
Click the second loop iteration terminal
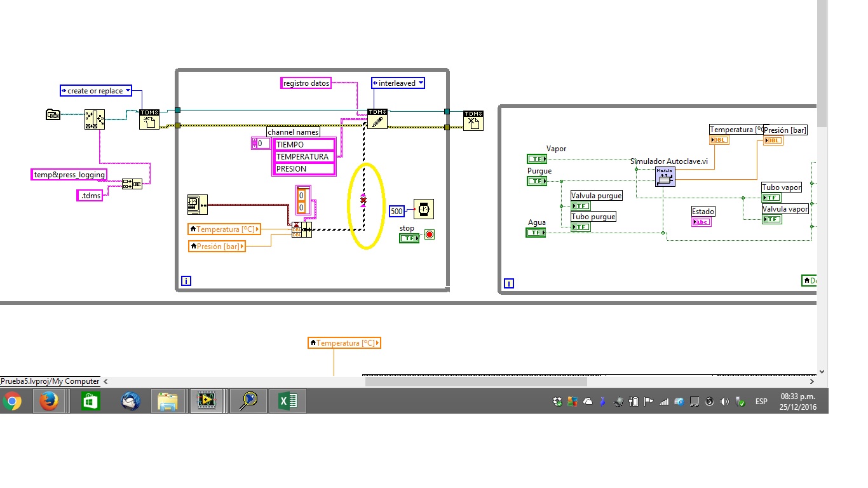click(509, 283)
